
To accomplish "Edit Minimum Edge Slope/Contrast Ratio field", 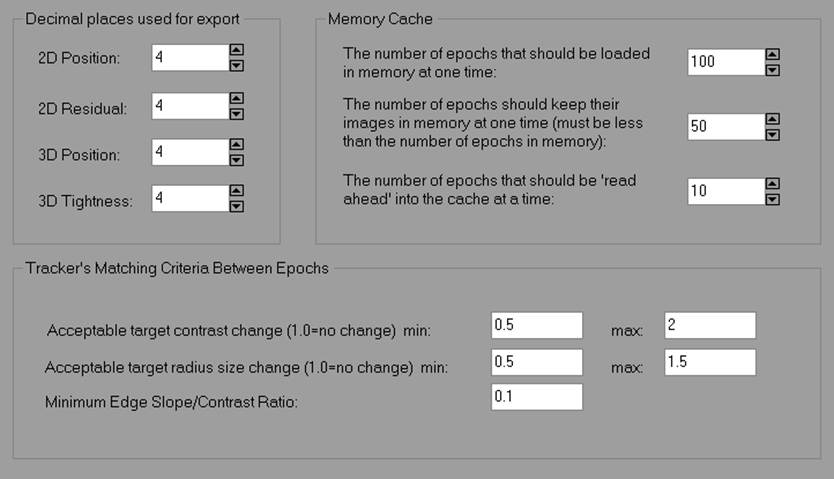I will (x=536, y=397).
